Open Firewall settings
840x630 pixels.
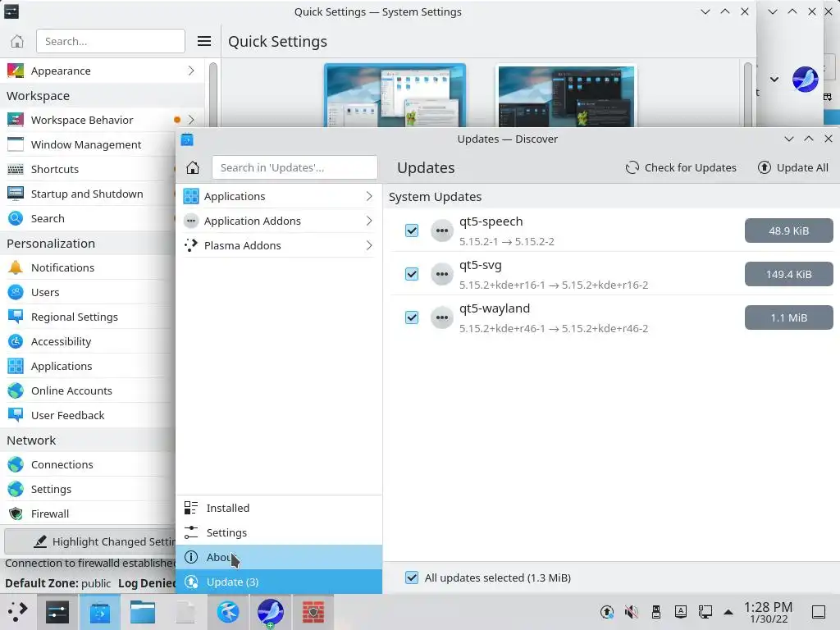(x=89, y=514)
